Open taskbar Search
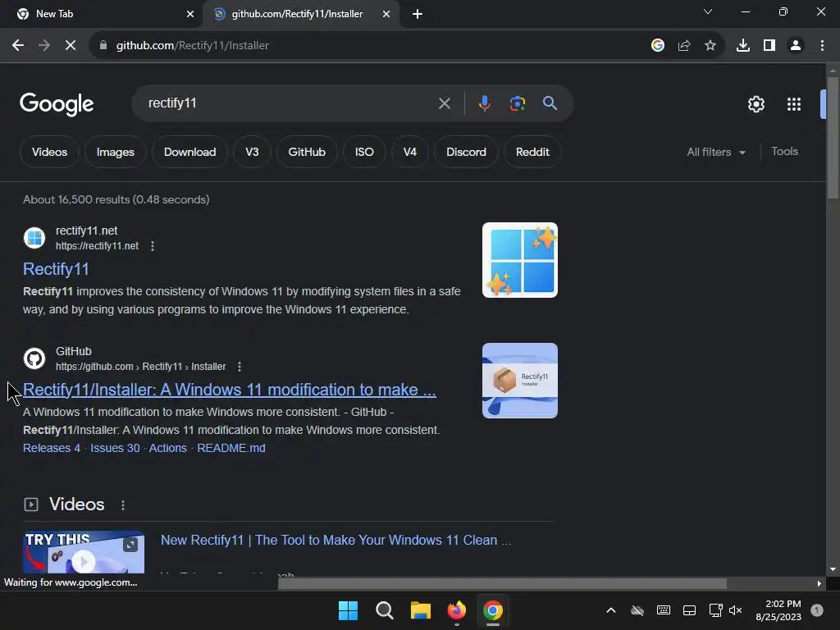 click(x=384, y=610)
